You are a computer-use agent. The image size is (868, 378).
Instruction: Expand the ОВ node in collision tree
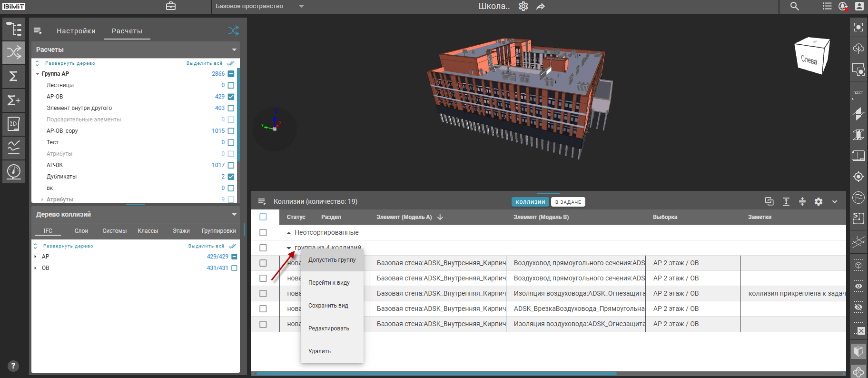coord(36,268)
